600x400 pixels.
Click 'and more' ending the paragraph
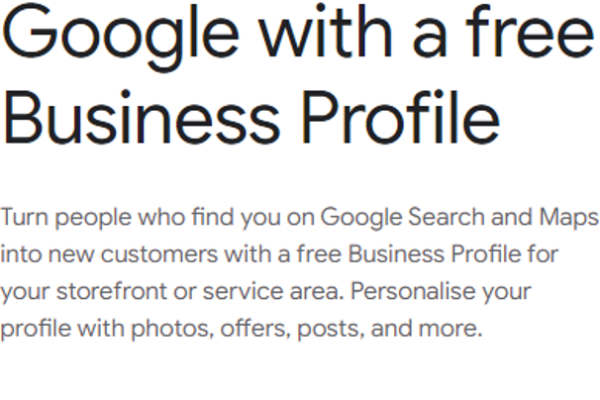[x=426, y=328]
